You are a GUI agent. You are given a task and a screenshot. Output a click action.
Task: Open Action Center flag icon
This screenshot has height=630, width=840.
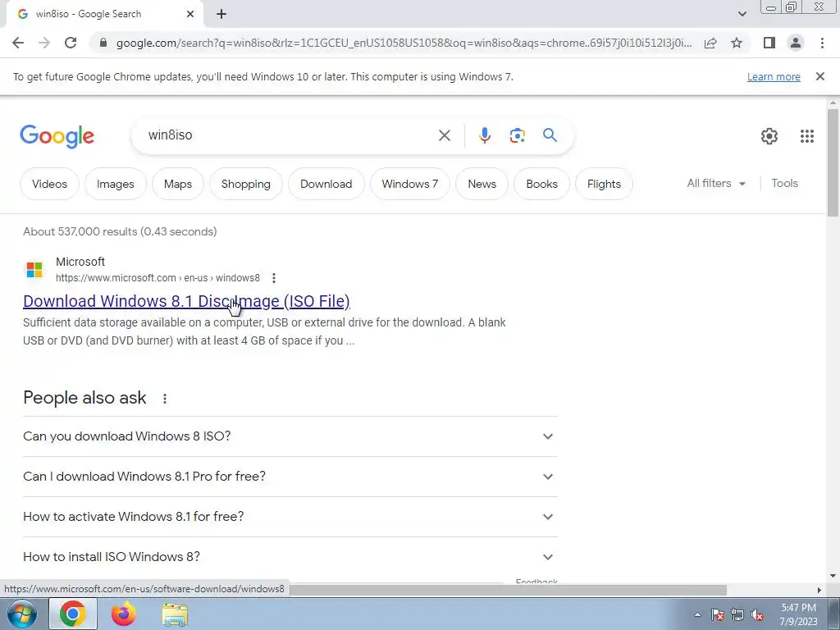(x=718, y=614)
